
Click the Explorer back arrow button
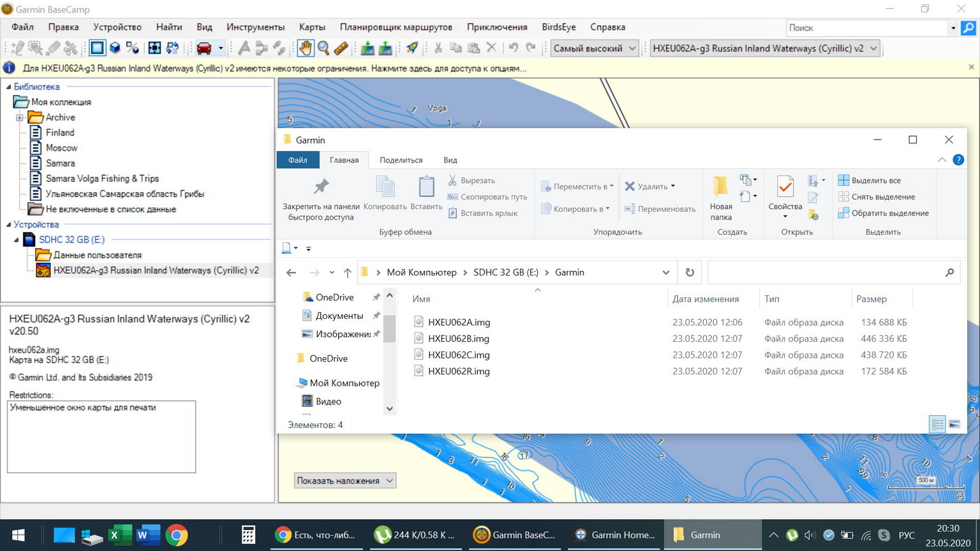point(291,272)
